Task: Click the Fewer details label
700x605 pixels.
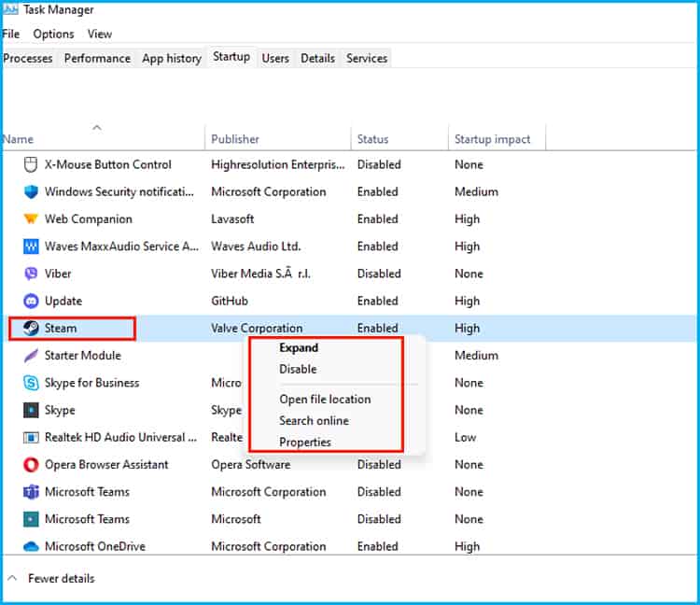Action: click(x=62, y=579)
